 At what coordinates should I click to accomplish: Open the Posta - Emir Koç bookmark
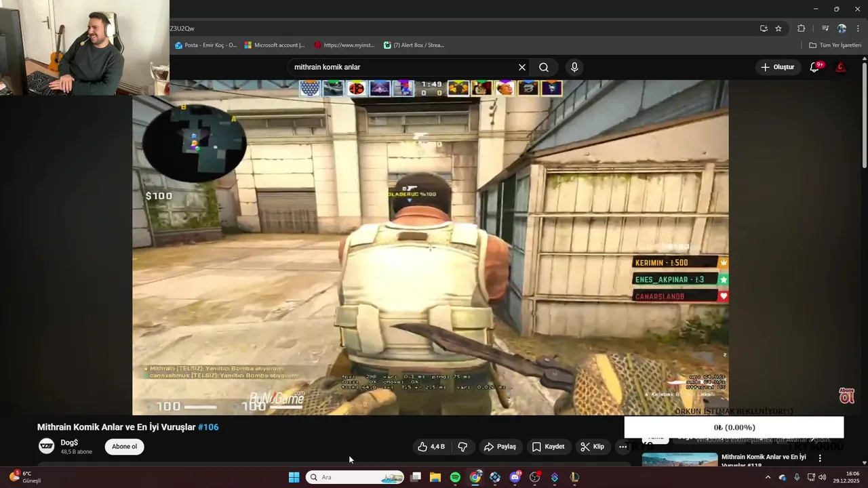pyautogui.click(x=206, y=45)
